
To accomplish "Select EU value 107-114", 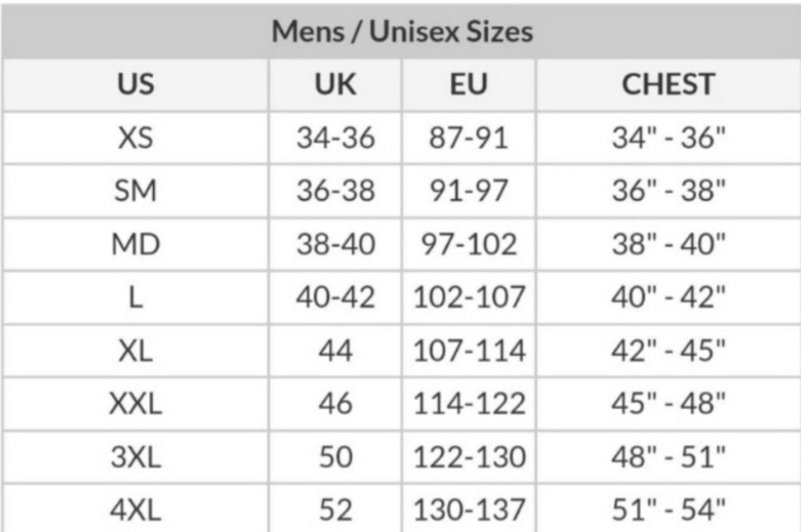I will [x=469, y=350].
